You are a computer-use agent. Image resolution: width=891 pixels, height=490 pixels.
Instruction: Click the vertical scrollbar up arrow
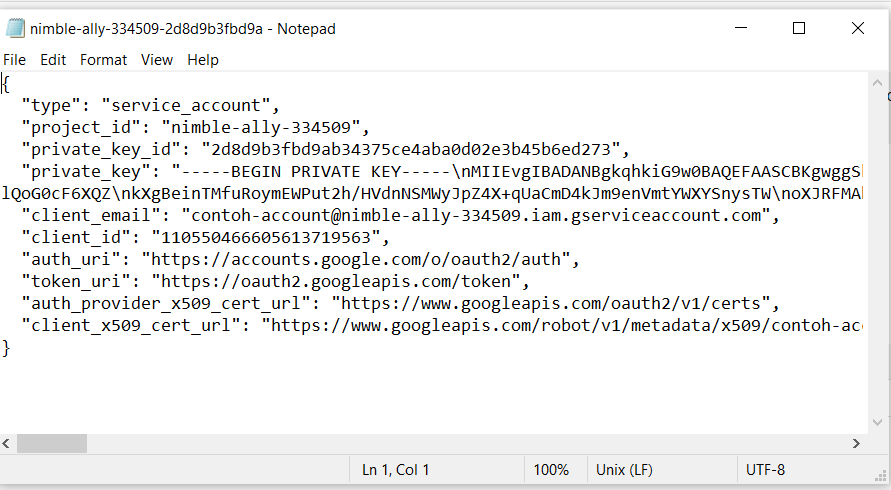877,83
